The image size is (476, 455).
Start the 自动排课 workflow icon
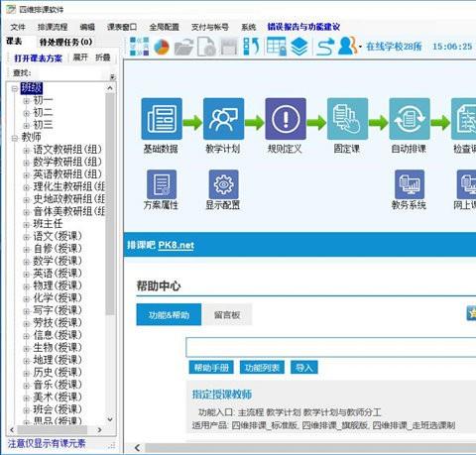coord(410,119)
